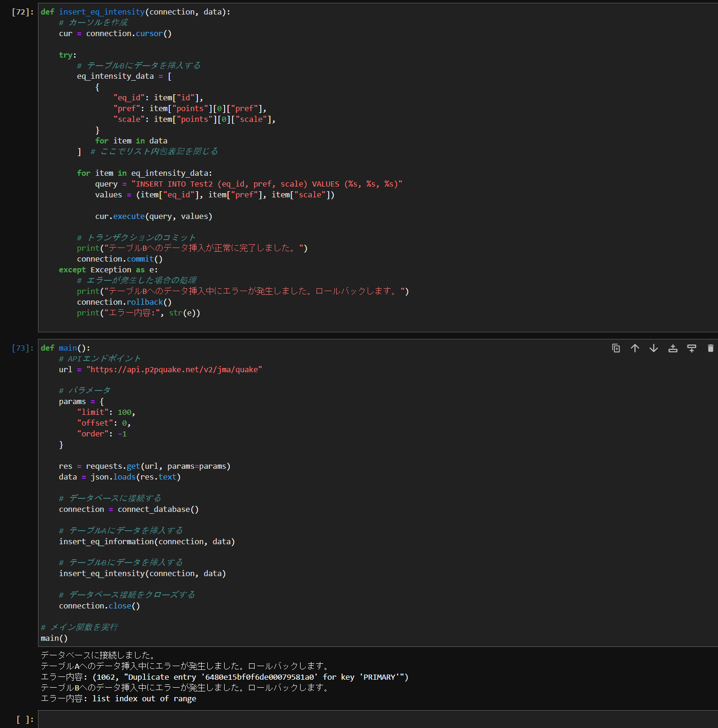
Task: Click the 'eq_intensity_data = [' line
Action: [124, 76]
